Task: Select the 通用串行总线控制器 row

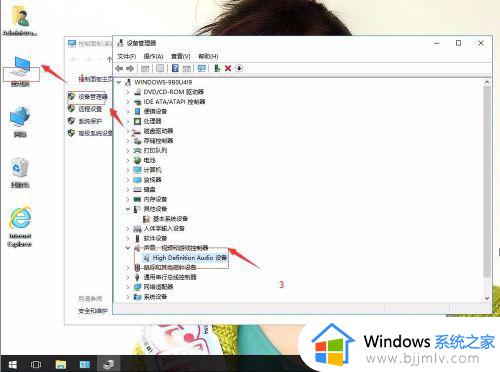Action: [170, 277]
